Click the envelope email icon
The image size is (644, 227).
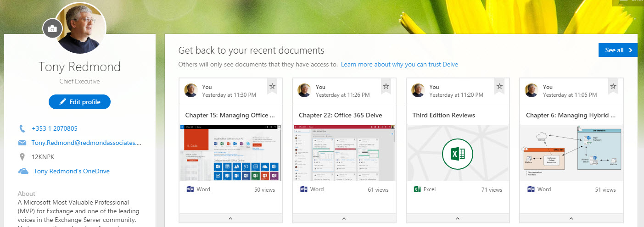coord(22,143)
